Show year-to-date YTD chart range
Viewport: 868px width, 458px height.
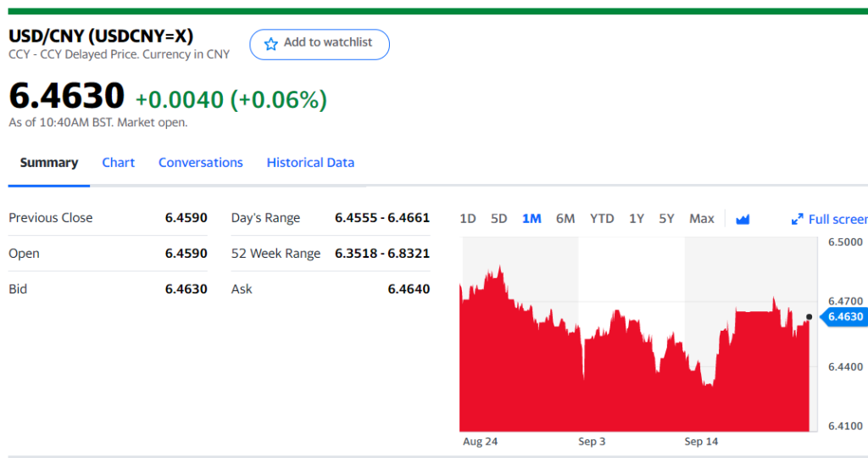coord(602,219)
